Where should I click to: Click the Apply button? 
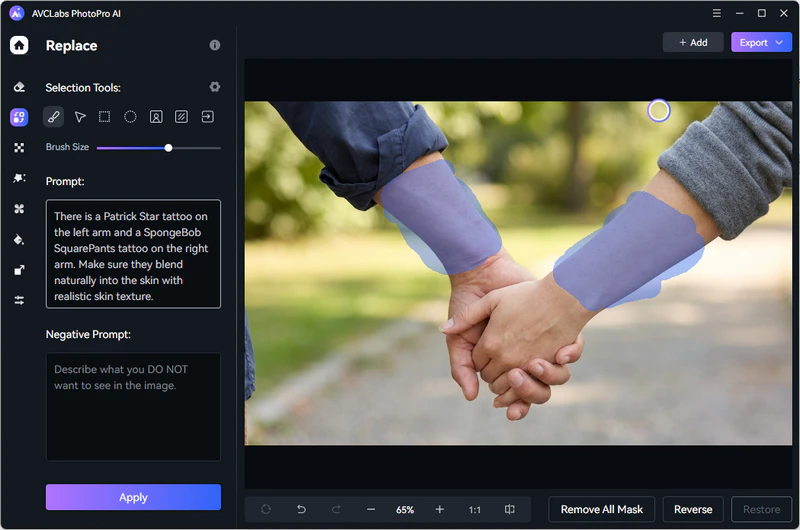click(133, 497)
